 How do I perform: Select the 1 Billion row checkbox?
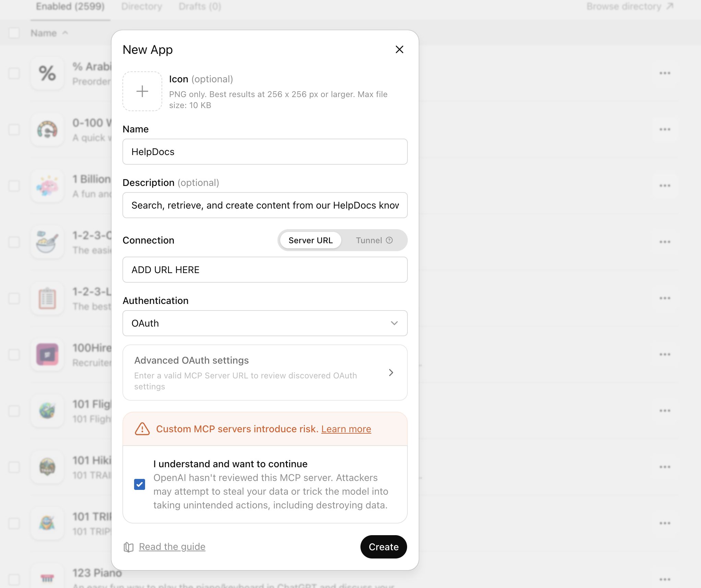click(x=14, y=186)
